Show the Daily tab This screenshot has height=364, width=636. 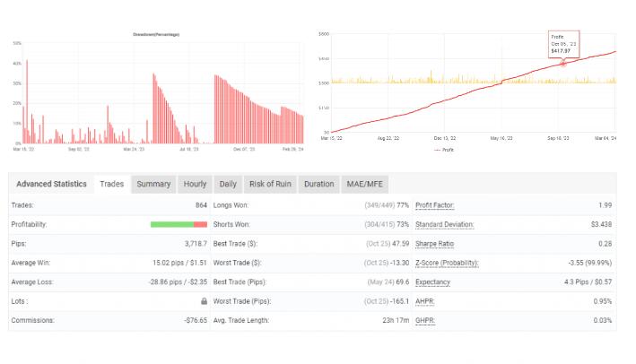(x=228, y=184)
